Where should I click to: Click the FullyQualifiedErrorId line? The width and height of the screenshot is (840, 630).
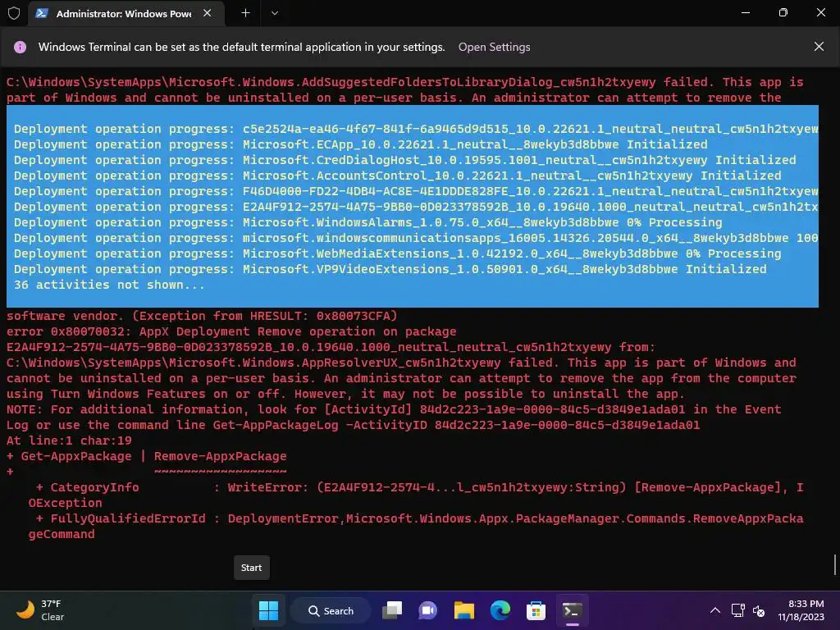point(416,526)
